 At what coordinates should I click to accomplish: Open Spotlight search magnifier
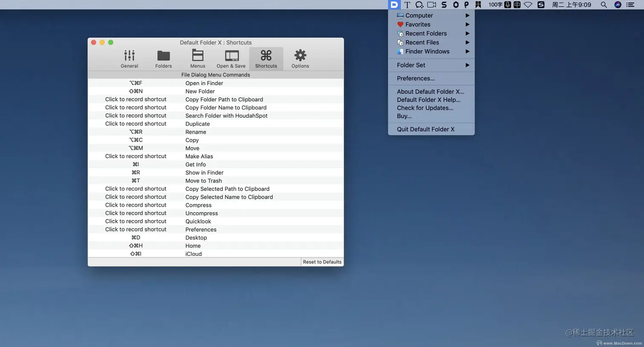click(x=604, y=5)
